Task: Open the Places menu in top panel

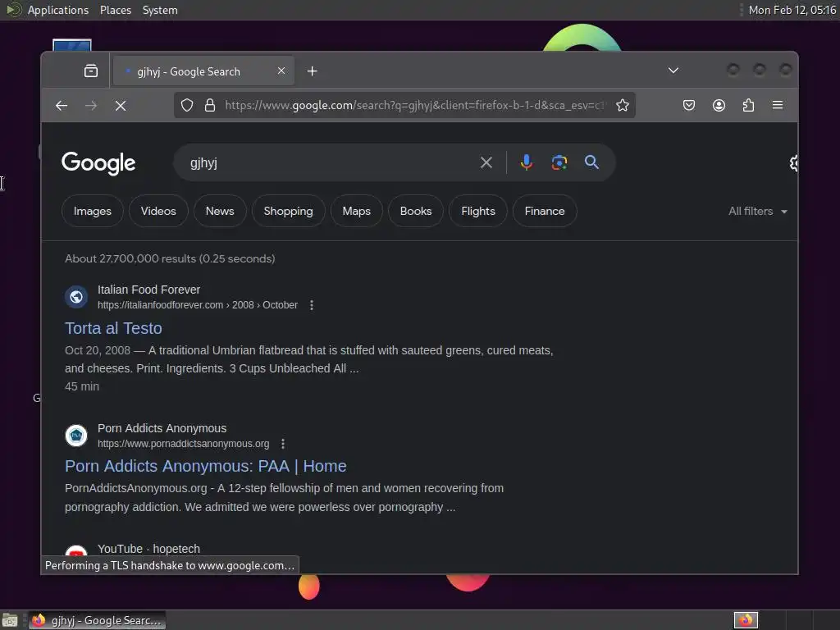Action: tap(116, 10)
